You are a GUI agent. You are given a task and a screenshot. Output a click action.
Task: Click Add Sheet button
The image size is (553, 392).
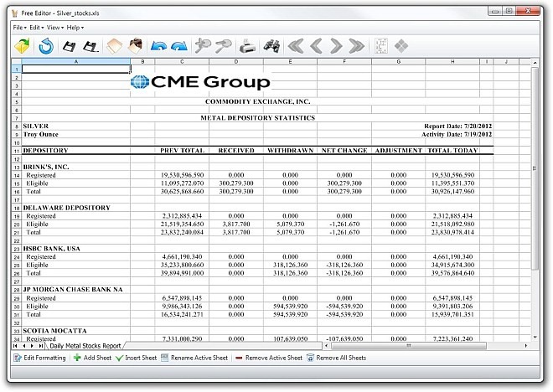point(92,358)
